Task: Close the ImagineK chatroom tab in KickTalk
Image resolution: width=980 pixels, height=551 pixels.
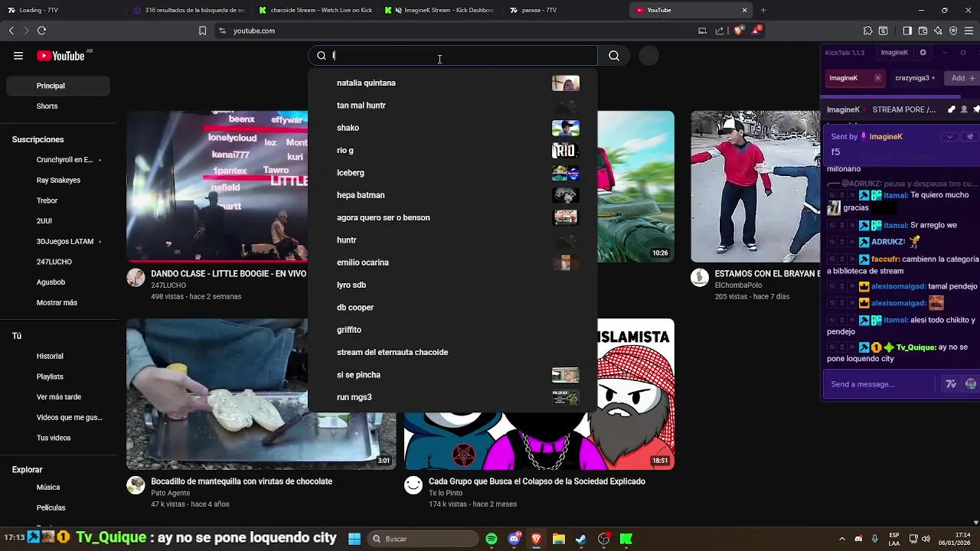Action: point(877,78)
